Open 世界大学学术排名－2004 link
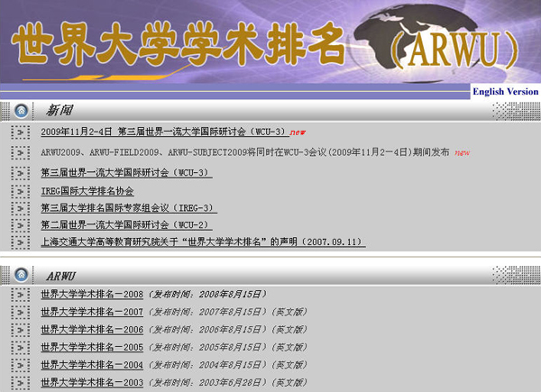This screenshot has width=541, height=392. (x=92, y=365)
